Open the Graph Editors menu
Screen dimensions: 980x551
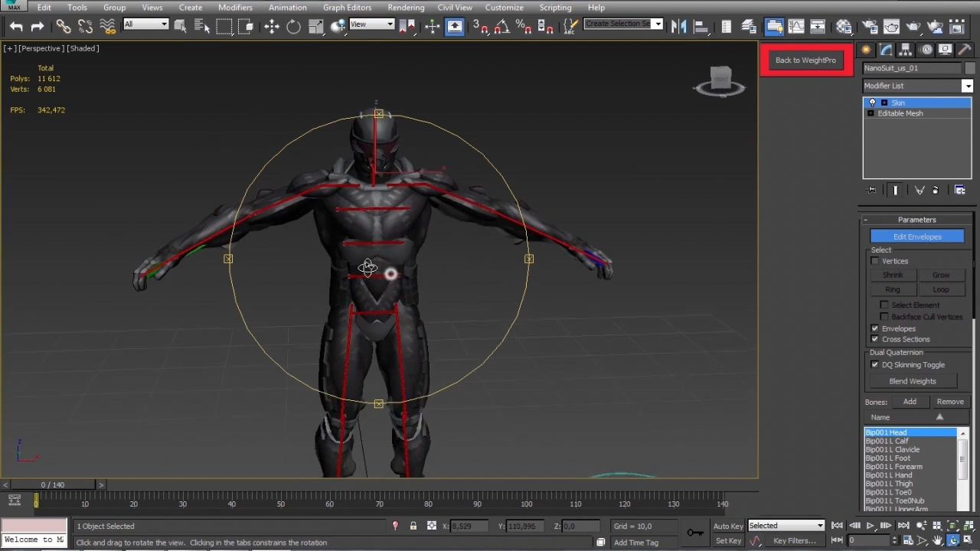pos(347,8)
